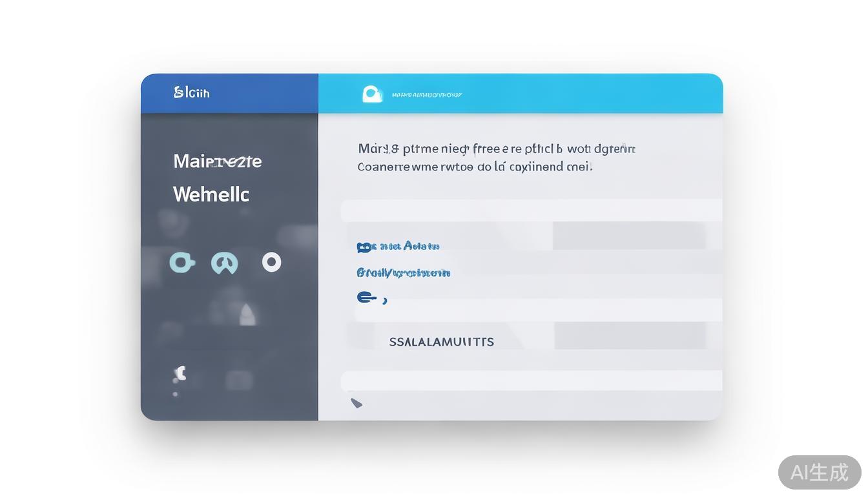This screenshot has height=496, width=868.
Task: Click the small blue icon before the Aele link
Action: click(366, 247)
